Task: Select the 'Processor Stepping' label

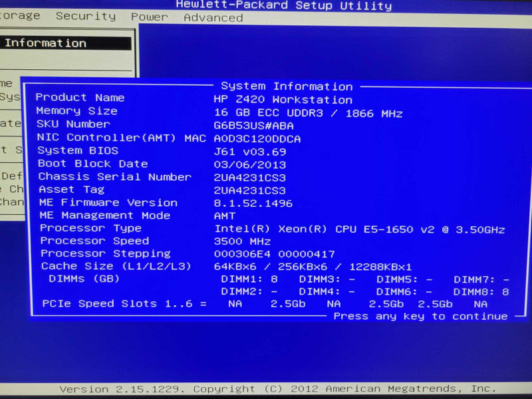Action: (x=106, y=253)
